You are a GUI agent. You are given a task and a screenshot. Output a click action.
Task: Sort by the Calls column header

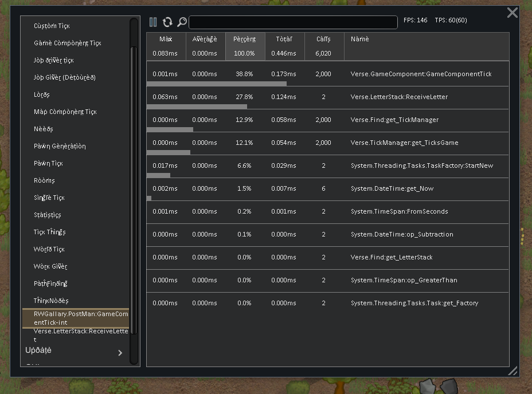coord(323,39)
